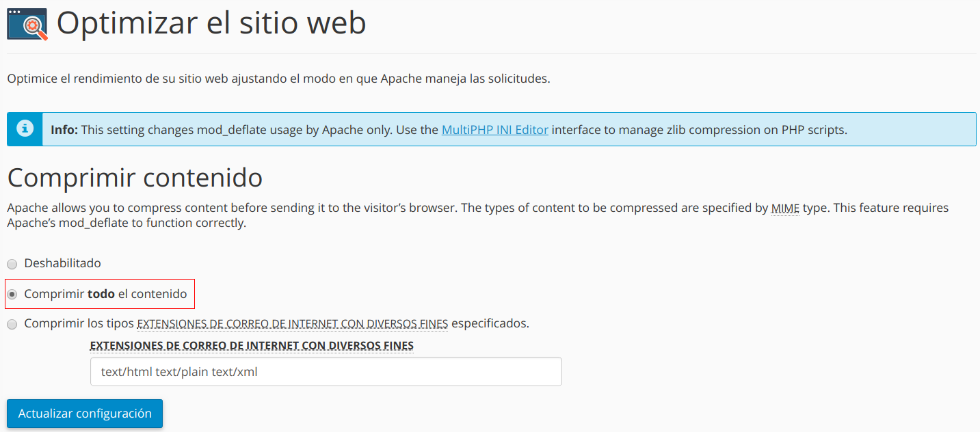This screenshot has width=980, height=432.
Task: Focus the text/html text/plain text/xml input field
Action: point(326,372)
